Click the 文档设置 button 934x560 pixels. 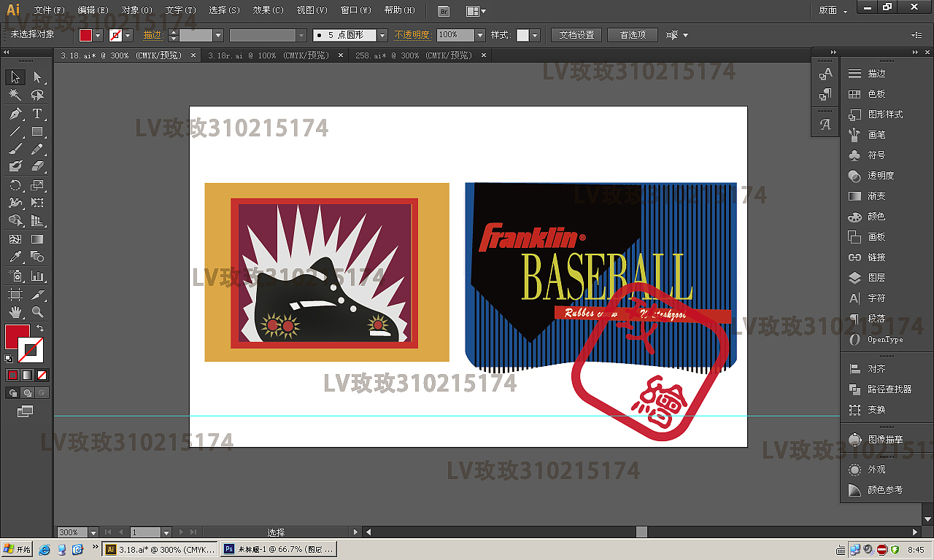coord(576,35)
